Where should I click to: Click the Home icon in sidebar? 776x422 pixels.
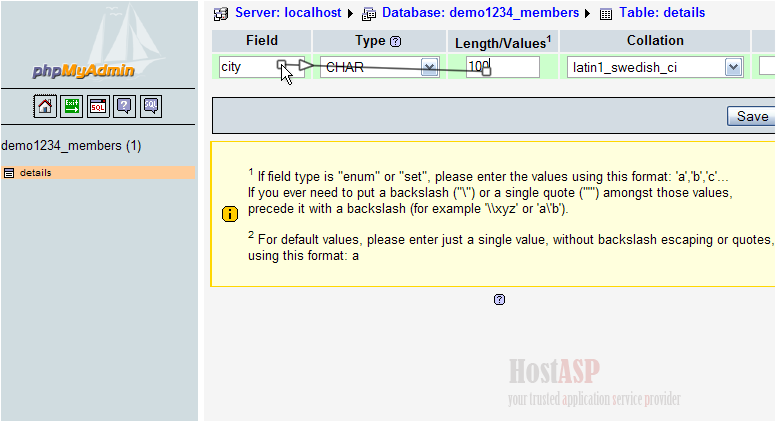[45, 105]
